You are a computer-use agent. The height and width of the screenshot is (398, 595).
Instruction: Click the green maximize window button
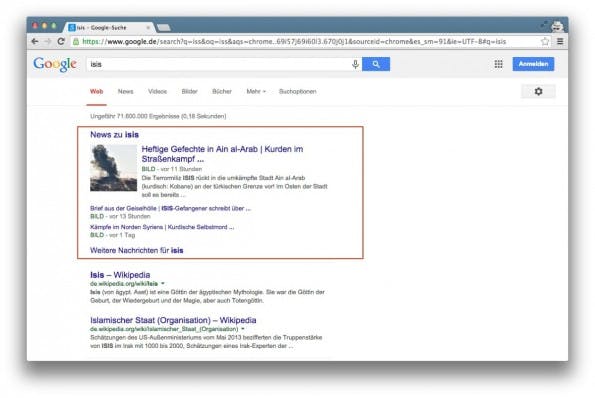tap(54, 26)
